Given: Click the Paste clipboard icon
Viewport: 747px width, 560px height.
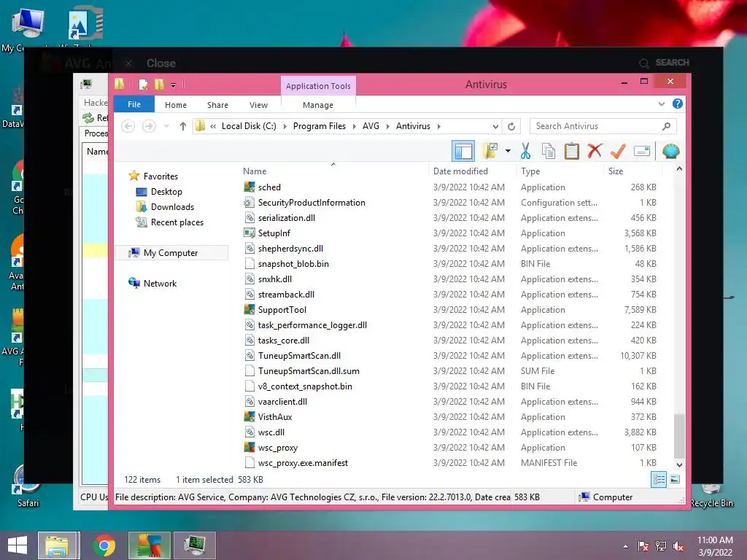Looking at the screenshot, I should [x=571, y=152].
